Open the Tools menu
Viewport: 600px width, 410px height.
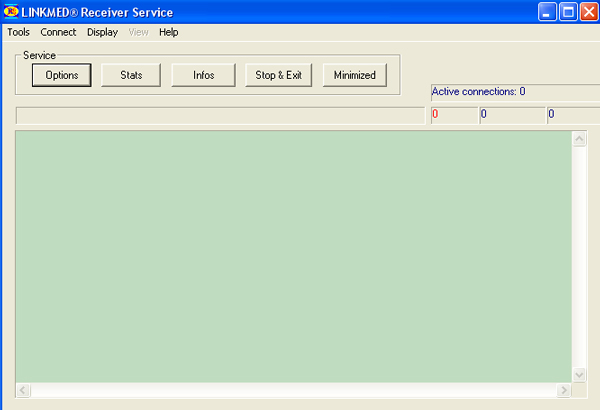18,32
